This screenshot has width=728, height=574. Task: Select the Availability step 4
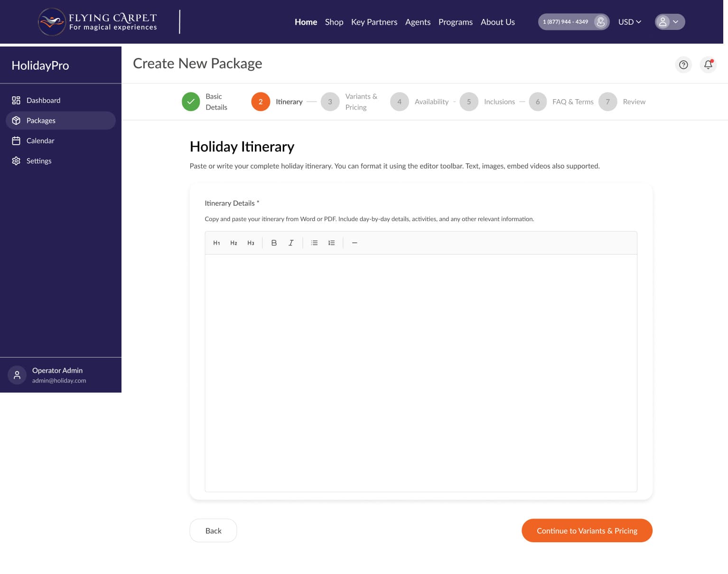419,102
